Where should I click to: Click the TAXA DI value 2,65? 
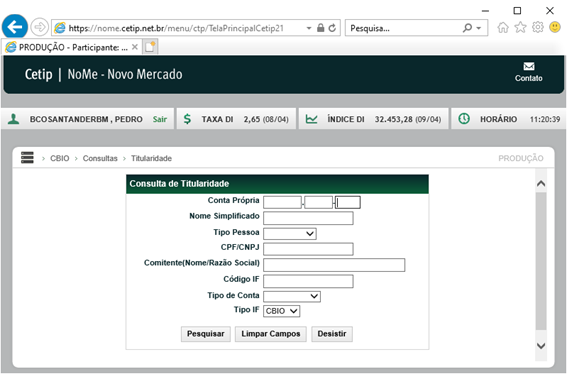(252, 119)
